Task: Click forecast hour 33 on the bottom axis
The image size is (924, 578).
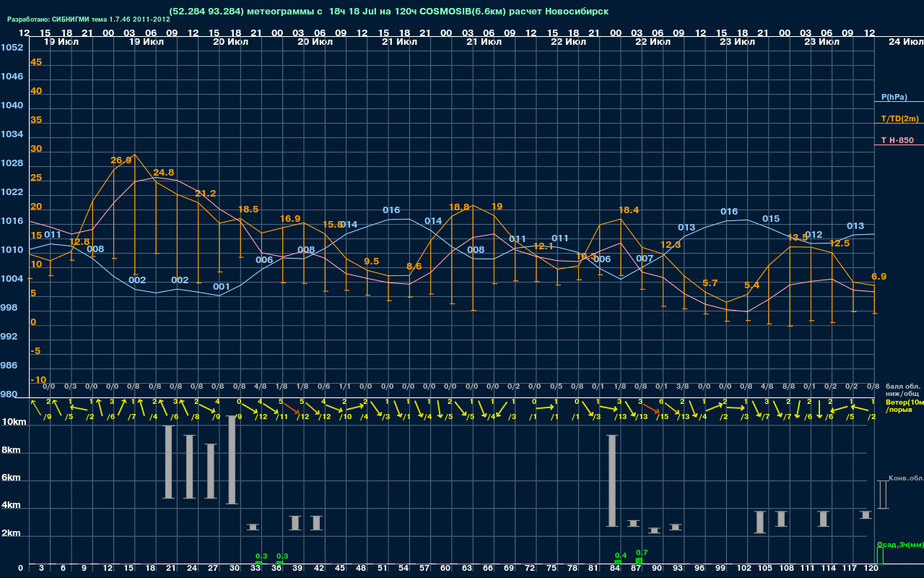Action: point(256,569)
